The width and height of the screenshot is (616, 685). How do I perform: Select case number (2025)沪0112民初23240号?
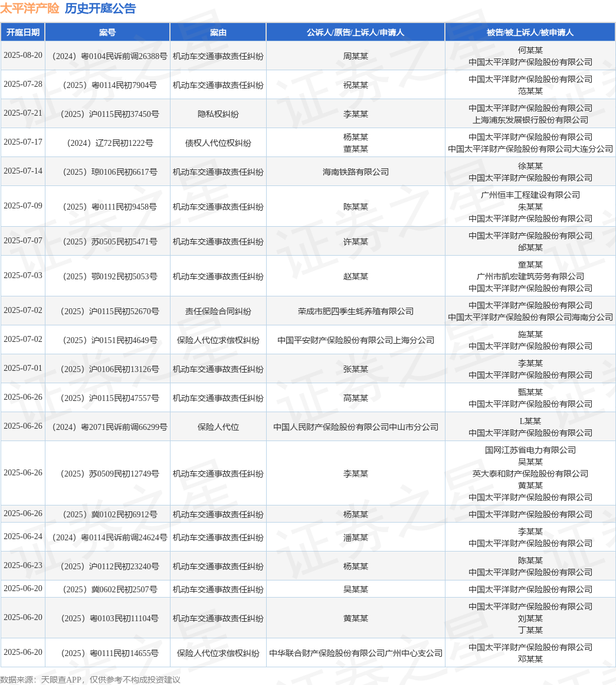click(109, 566)
